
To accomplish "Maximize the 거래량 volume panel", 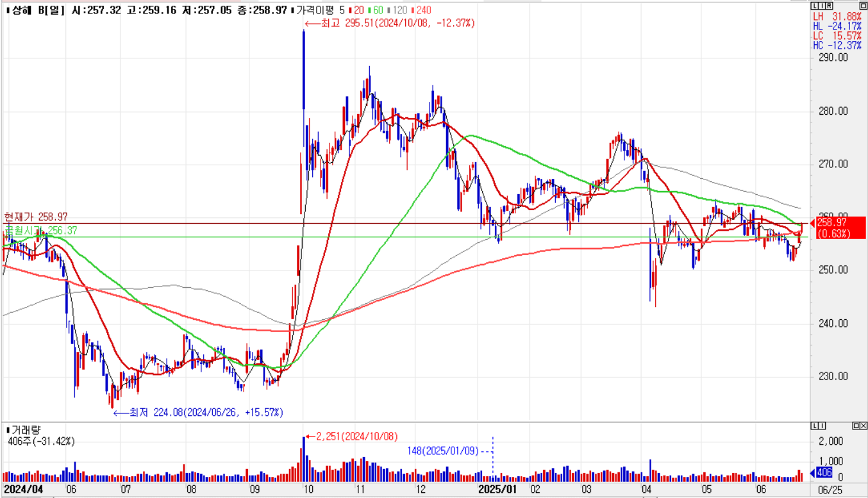I will click(856, 426).
